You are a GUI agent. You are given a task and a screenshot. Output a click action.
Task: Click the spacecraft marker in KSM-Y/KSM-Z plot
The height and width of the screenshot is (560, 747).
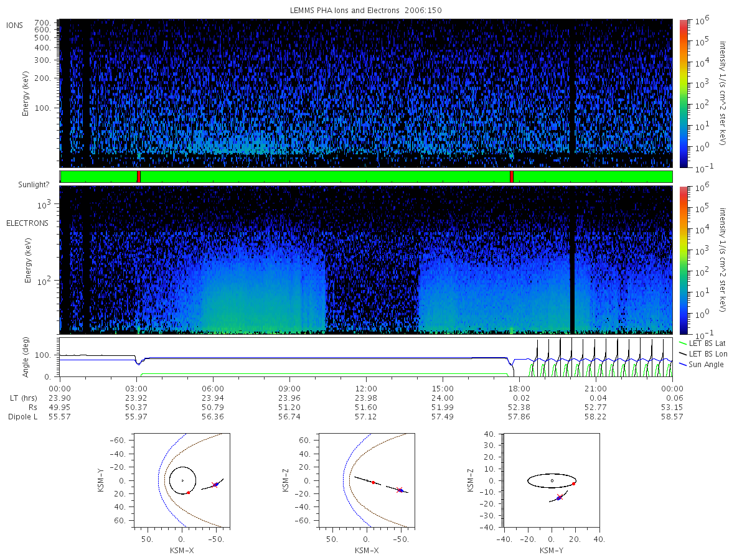[x=559, y=497]
